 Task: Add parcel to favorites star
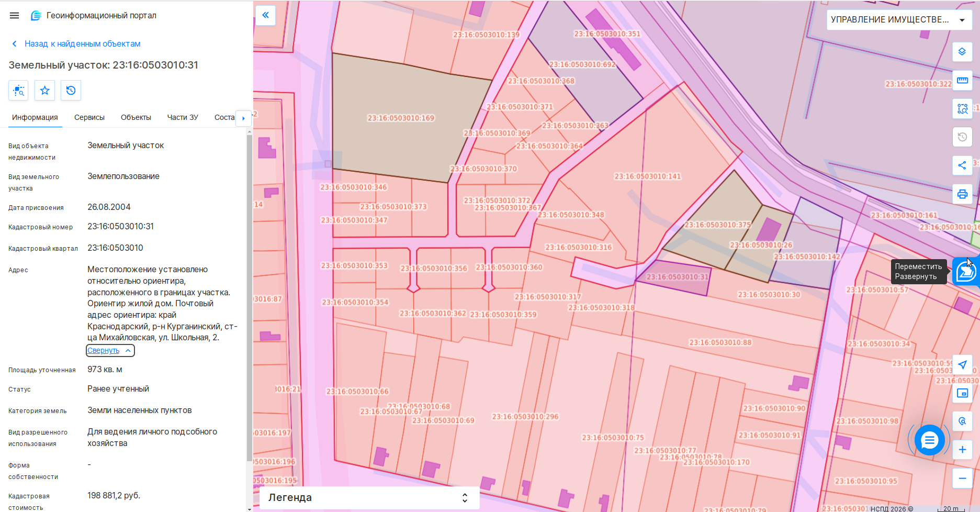tap(44, 91)
